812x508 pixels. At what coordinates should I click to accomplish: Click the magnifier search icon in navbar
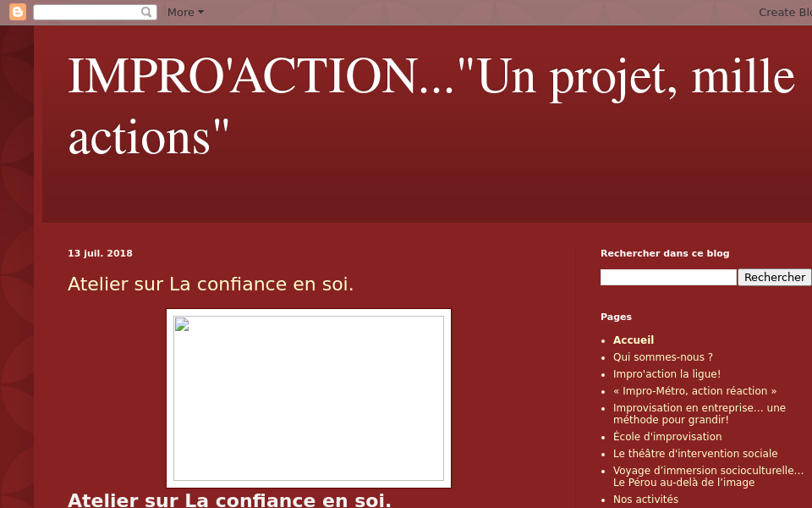[145, 12]
